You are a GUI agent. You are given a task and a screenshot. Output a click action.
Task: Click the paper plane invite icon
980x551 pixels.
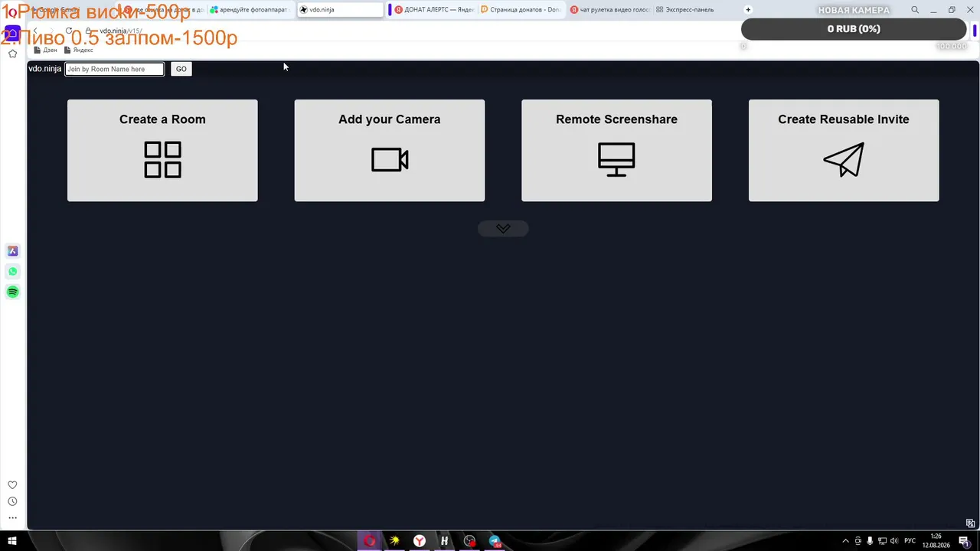pos(844,160)
